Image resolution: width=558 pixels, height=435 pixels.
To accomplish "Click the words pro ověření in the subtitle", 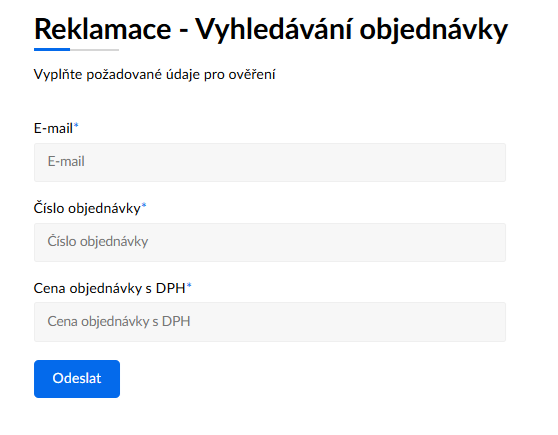I will (x=239, y=75).
